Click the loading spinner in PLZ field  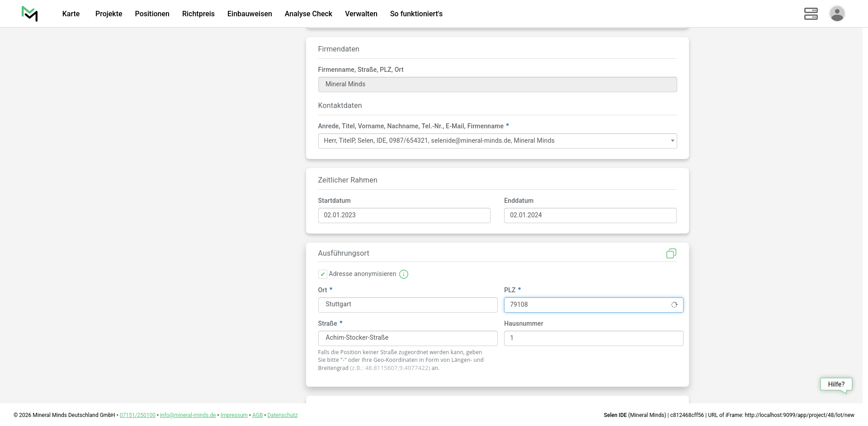coord(674,305)
